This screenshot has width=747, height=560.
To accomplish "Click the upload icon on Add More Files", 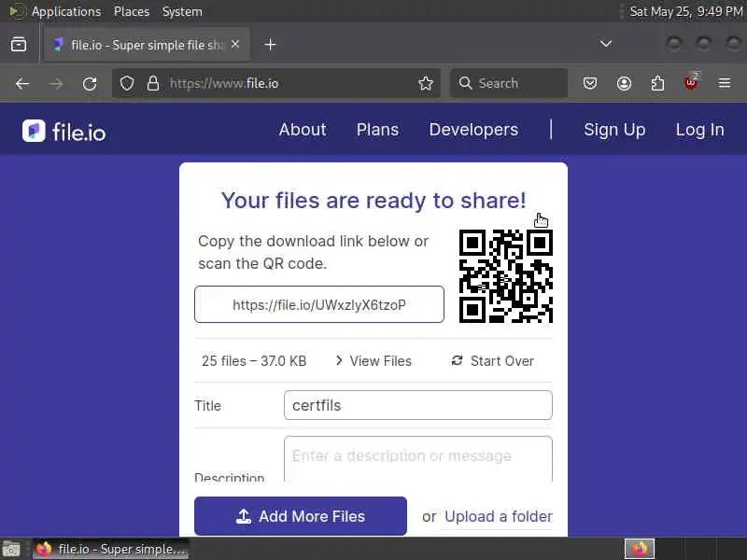I will click(x=244, y=516).
